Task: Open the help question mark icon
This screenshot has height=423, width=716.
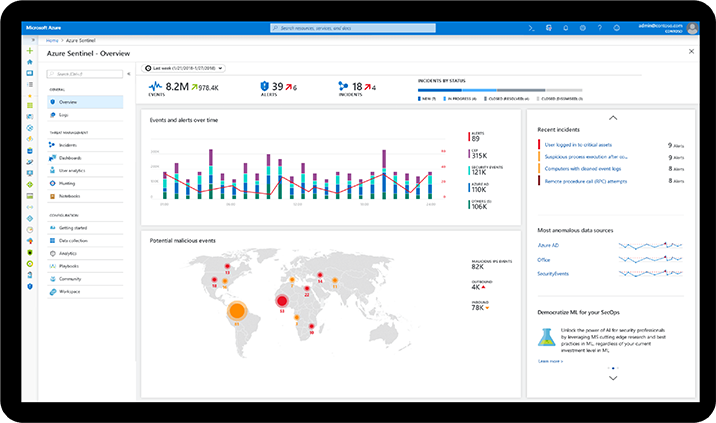Action: (600, 28)
